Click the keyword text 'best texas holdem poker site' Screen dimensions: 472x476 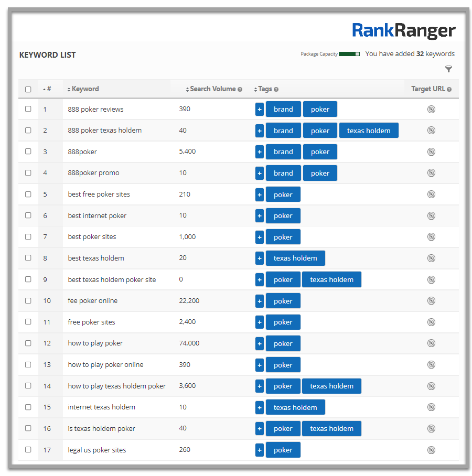pyautogui.click(x=112, y=279)
